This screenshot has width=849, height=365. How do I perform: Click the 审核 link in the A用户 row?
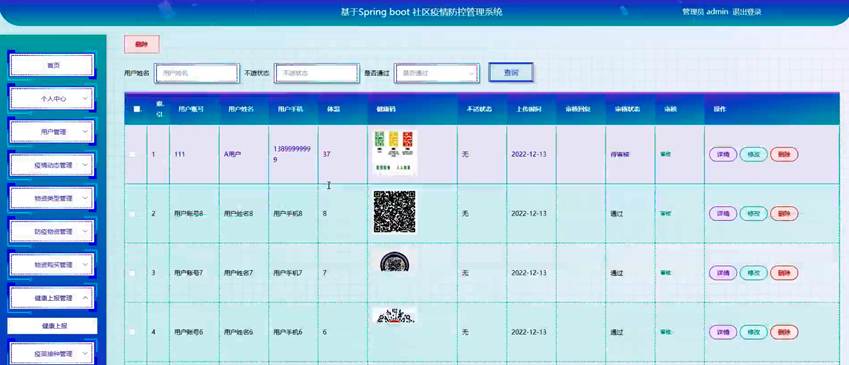[665, 154]
